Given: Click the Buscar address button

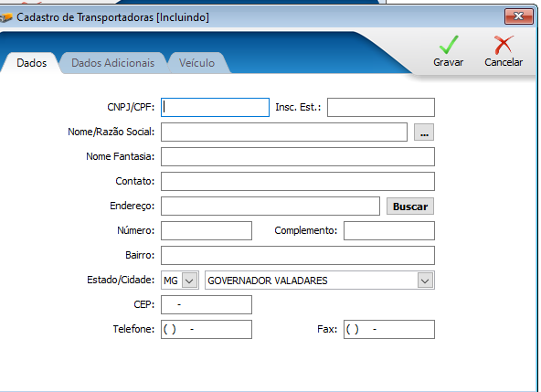Looking at the screenshot, I should click(x=410, y=207).
